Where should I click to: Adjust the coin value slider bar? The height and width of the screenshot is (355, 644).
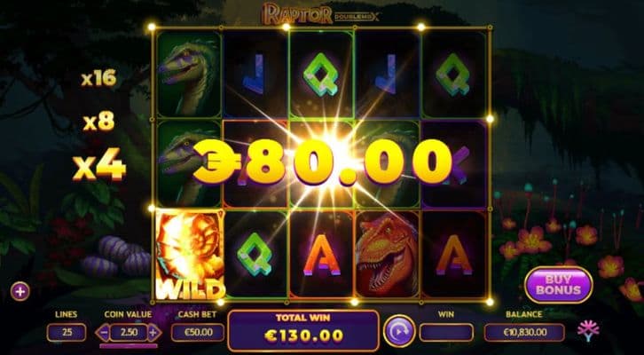click(129, 346)
